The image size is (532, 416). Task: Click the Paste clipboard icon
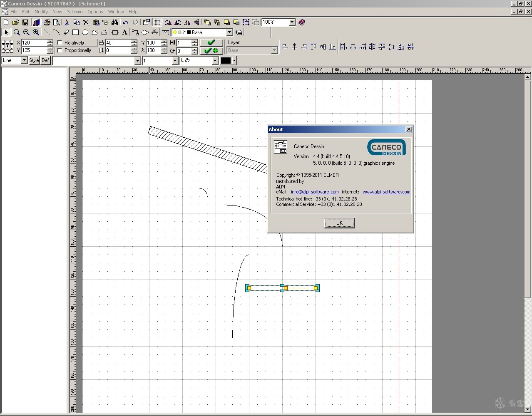coord(96,22)
